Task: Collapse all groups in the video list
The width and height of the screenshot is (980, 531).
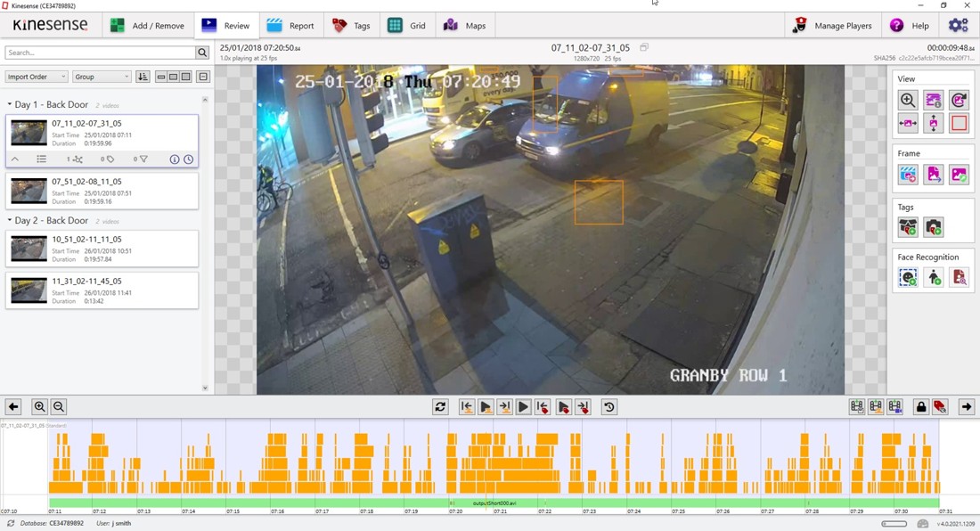Action: point(202,77)
